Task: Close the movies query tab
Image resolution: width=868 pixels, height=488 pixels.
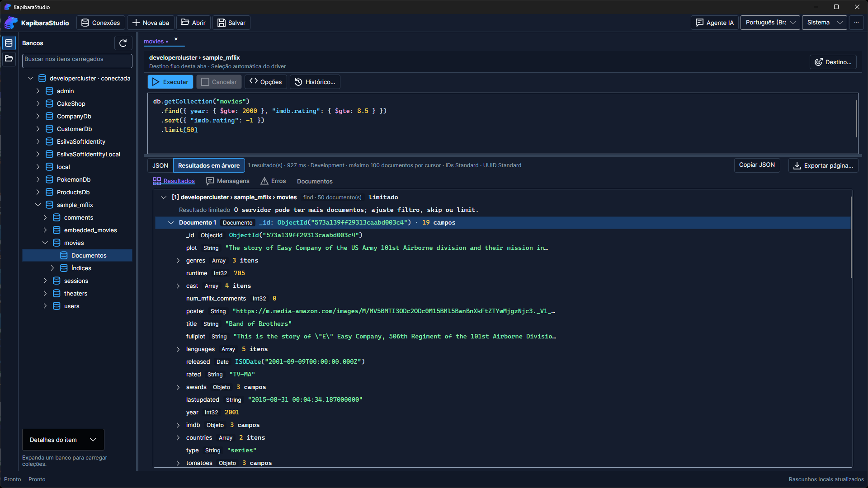Action: click(176, 39)
